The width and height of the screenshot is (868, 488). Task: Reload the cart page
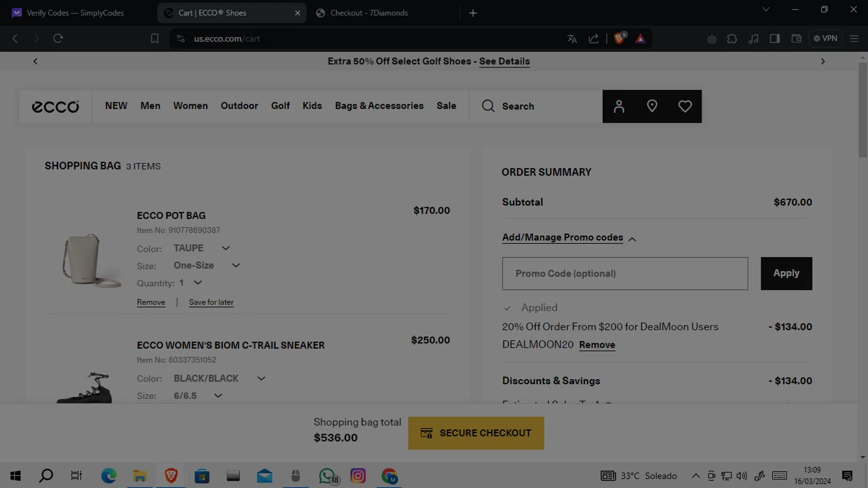[x=58, y=39]
